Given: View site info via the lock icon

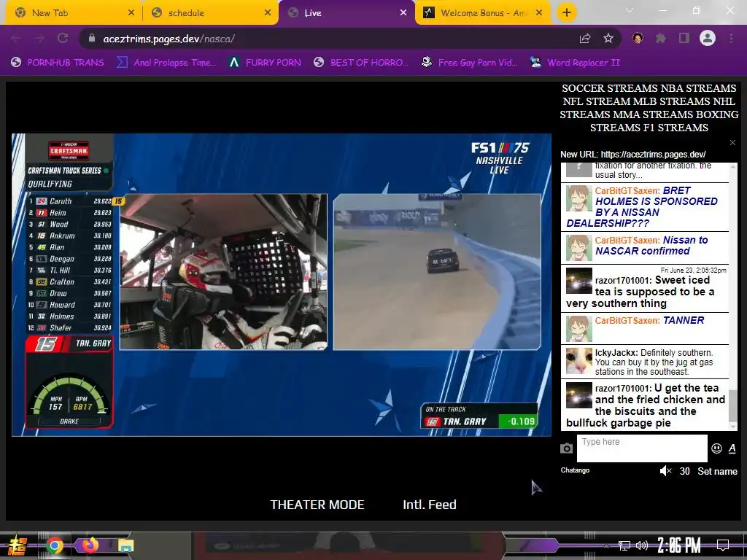Looking at the screenshot, I should [92, 39].
